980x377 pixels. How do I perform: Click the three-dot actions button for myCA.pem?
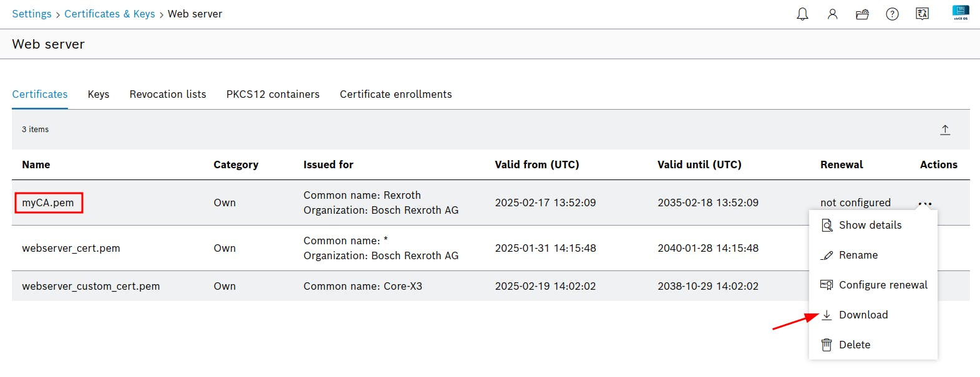tap(925, 204)
